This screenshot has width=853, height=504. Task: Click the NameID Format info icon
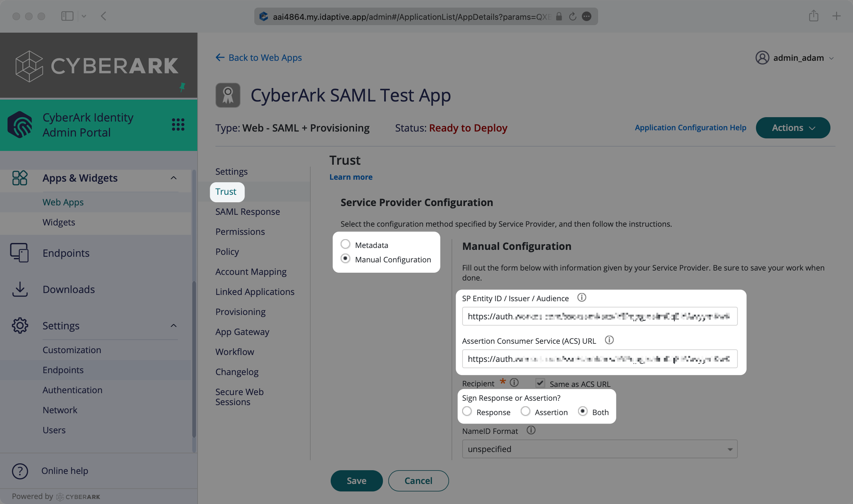coord(531,430)
